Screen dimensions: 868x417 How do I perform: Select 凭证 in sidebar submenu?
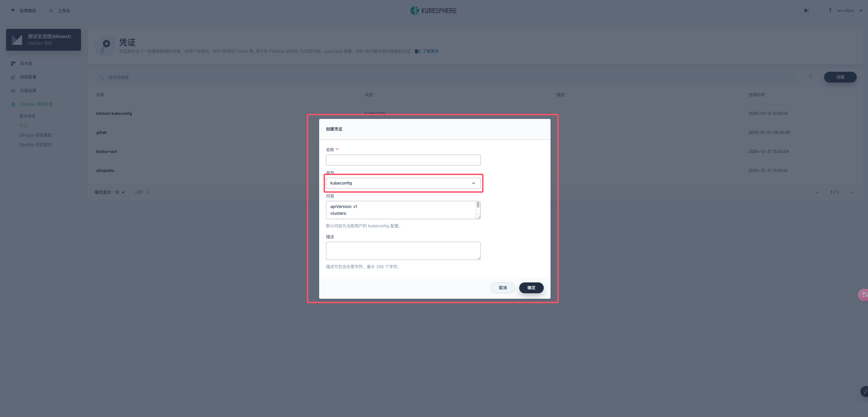click(23, 126)
